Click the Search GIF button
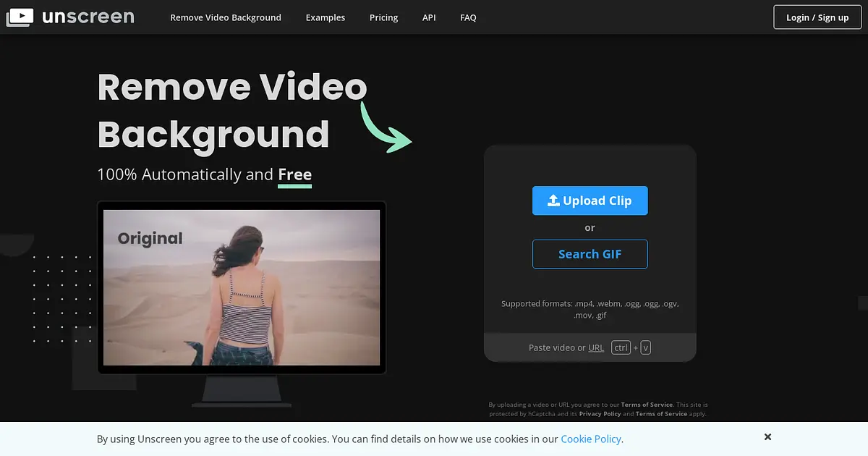 point(590,254)
